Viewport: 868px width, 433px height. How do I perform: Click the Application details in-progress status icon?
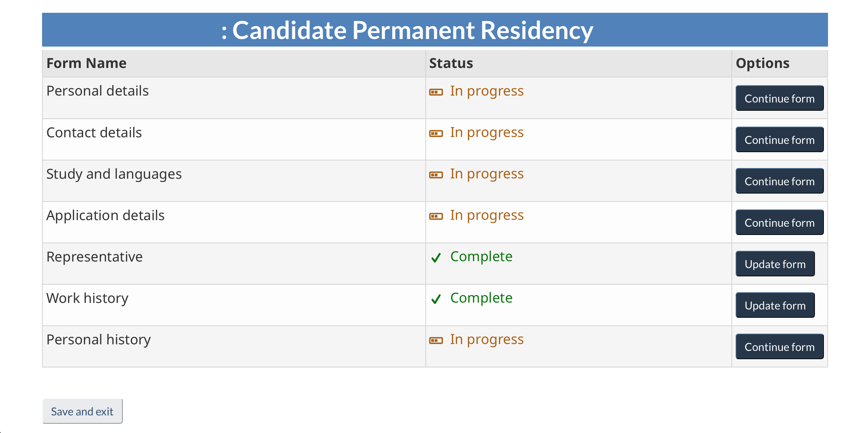point(436,216)
